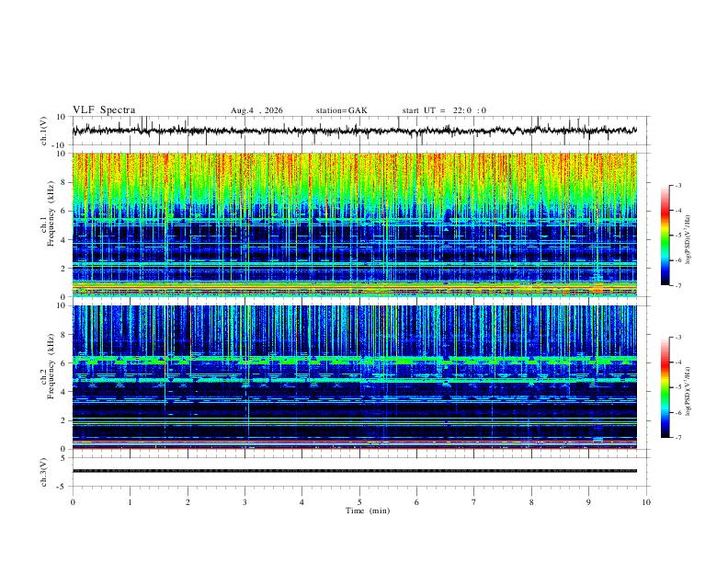Click the ch.3(V) flat trace line
Viewport: 728px width, 563px height.
[x=354, y=471]
